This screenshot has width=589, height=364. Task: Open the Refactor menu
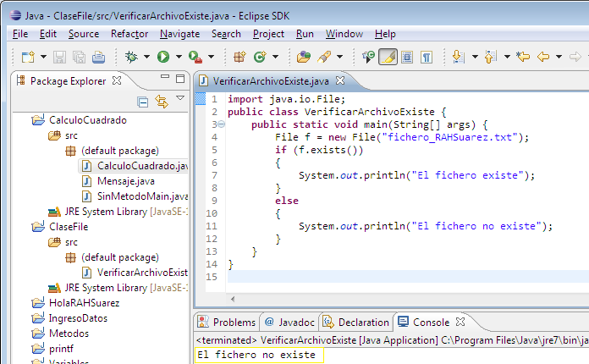coord(129,34)
